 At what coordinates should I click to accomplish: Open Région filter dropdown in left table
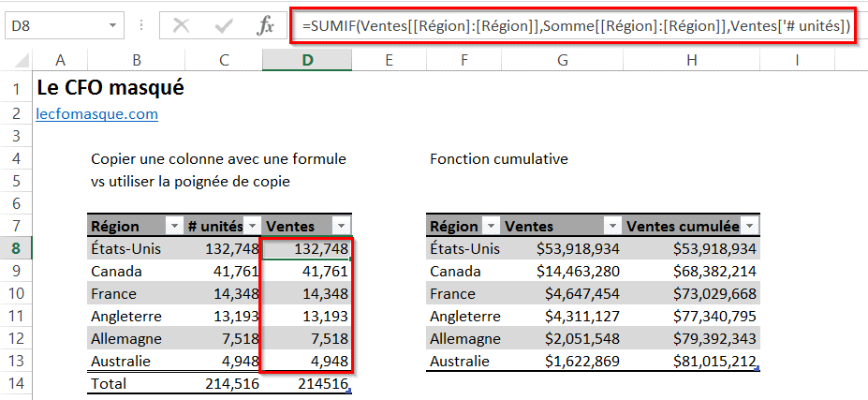coord(173,226)
